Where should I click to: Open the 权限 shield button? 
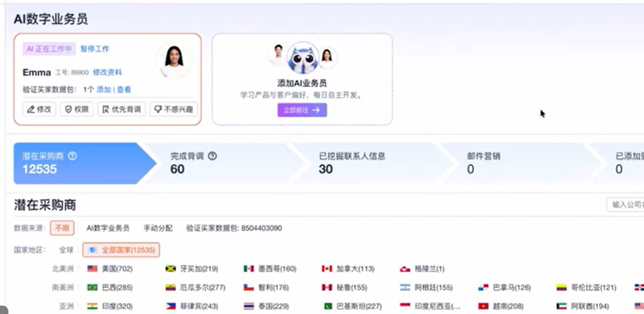(77, 109)
